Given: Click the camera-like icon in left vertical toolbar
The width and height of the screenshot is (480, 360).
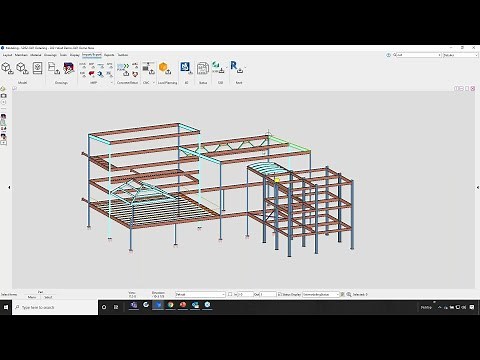Looking at the screenshot, I should click(x=3, y=96).
